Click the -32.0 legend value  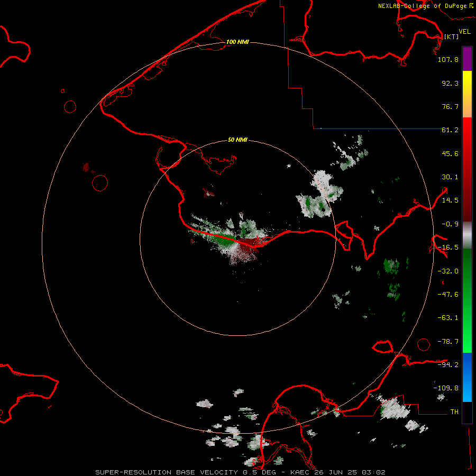click(x=448, y=271)
